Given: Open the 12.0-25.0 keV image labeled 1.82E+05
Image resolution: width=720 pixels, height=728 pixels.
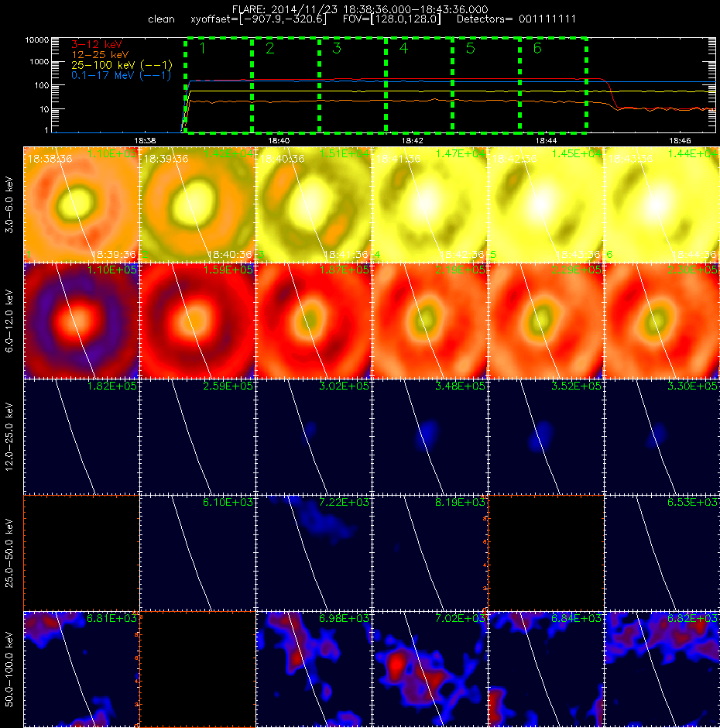Looking at the screenshot, I should [81, 437].
